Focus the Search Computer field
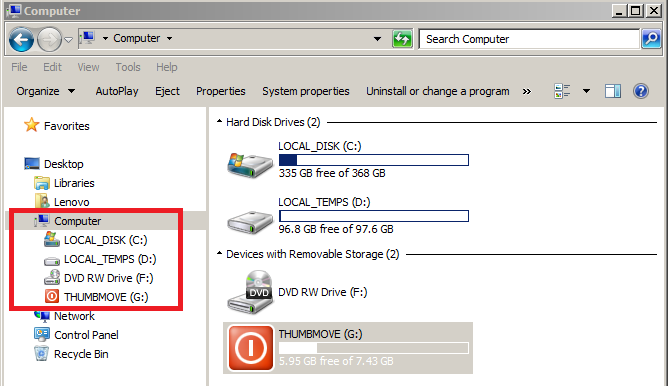Screen dimensions: 668x386 click(529, 39)
